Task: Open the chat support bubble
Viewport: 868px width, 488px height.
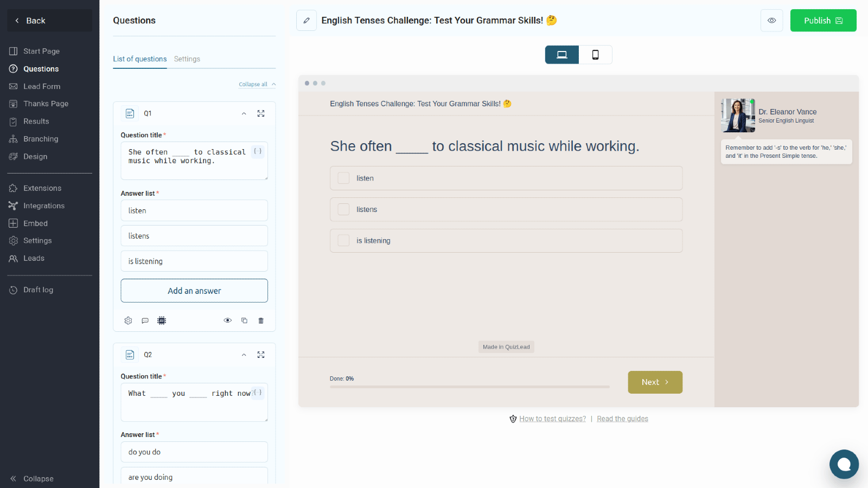Action: pyautogui.click(x=844, y=464)
